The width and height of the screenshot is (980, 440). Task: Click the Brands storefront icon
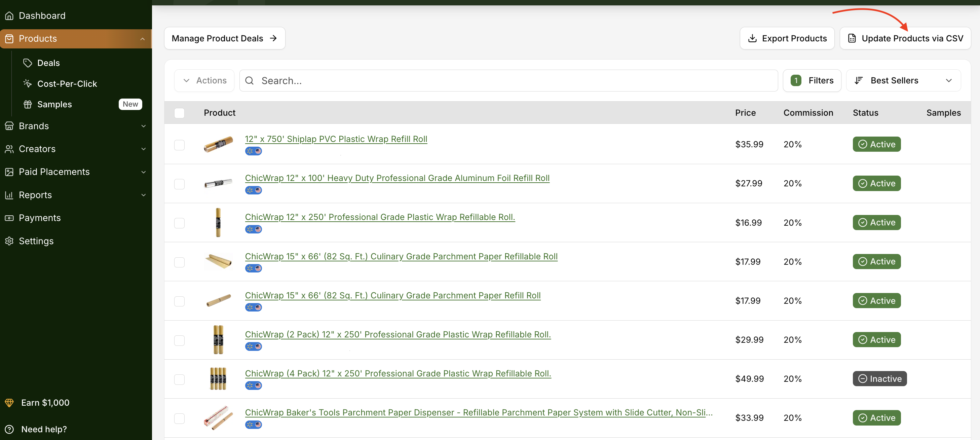(9, 126)
